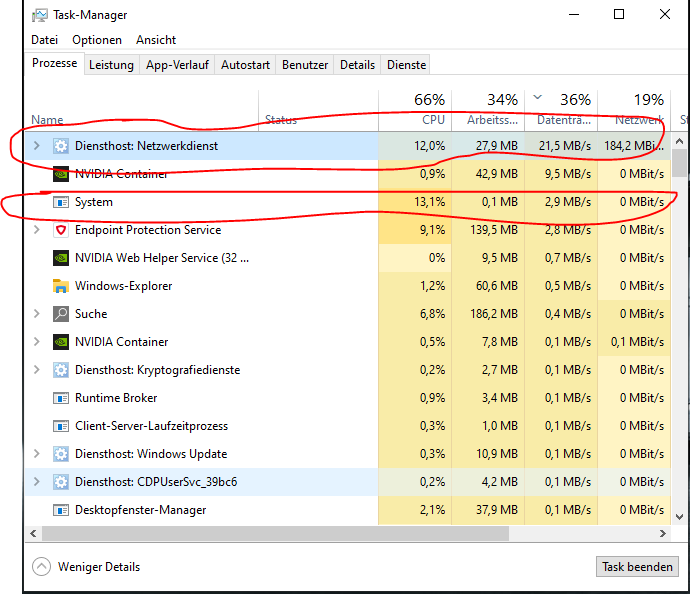Open the Datei menu
This screenshot has width=690, height=594.
44,40
